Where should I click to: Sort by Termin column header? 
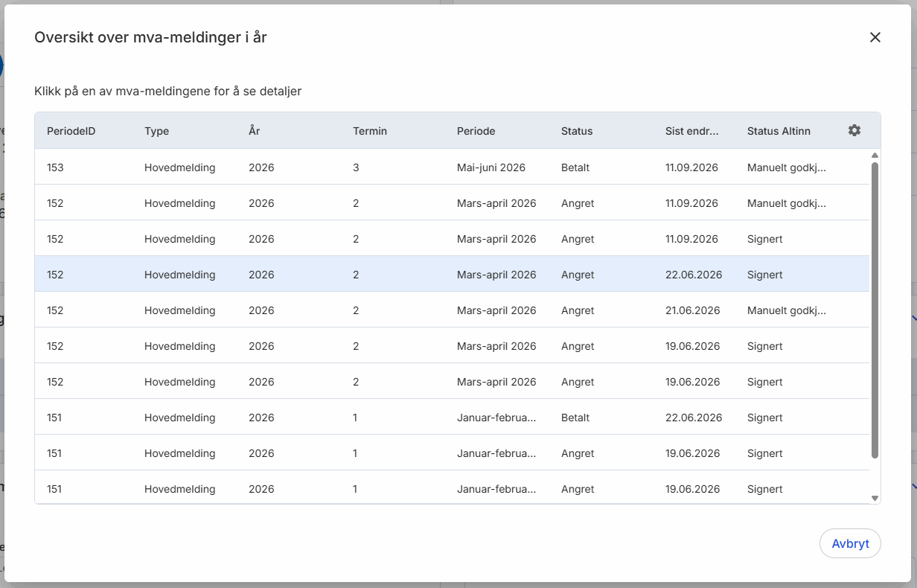click(370, 131)
